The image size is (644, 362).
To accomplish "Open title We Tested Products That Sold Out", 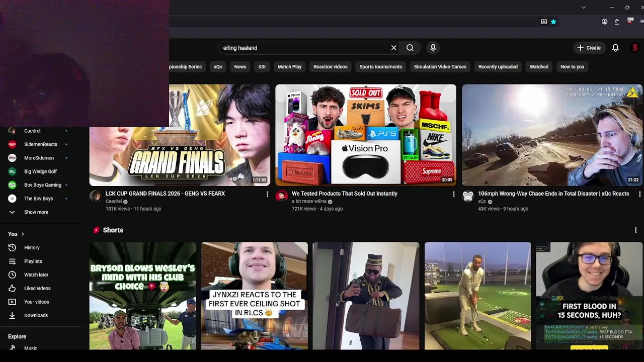I will (345, 194).
